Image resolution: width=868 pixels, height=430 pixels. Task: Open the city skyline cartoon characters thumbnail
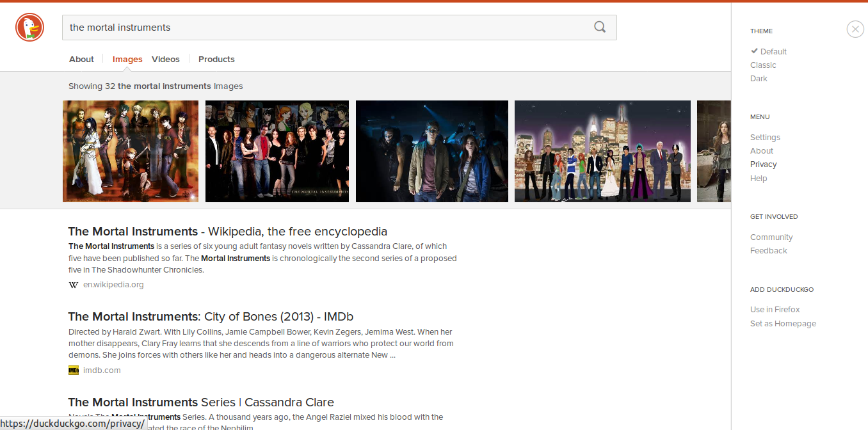(602, 151)
